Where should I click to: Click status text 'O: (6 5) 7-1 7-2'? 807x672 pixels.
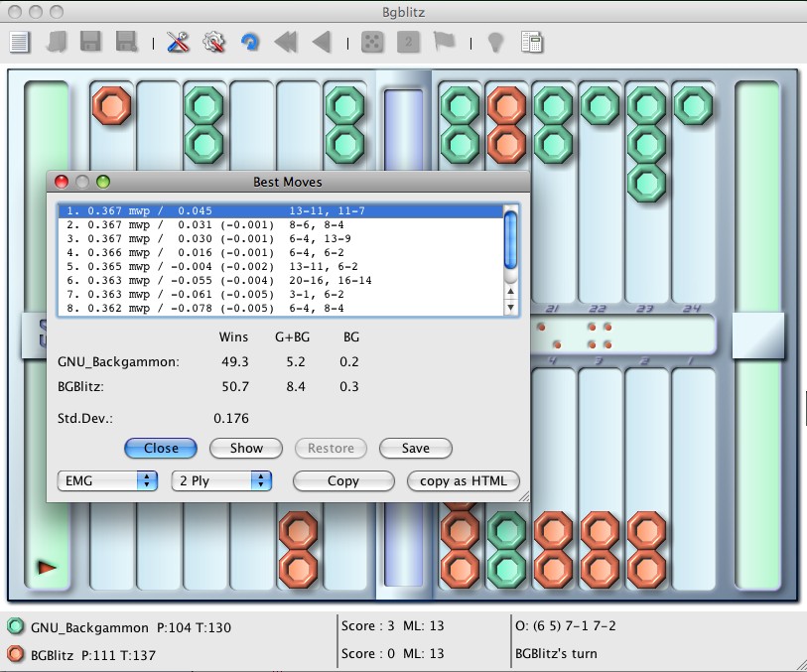(x=565, y=625)
